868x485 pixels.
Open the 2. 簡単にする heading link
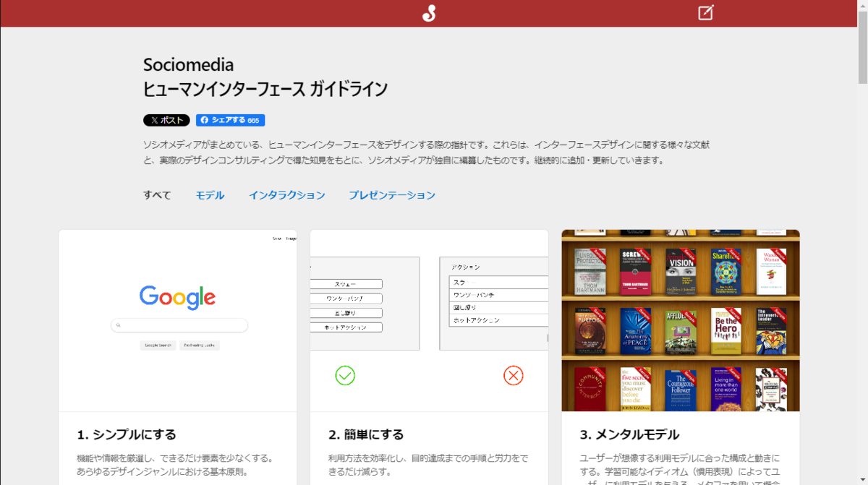[366, 434]
